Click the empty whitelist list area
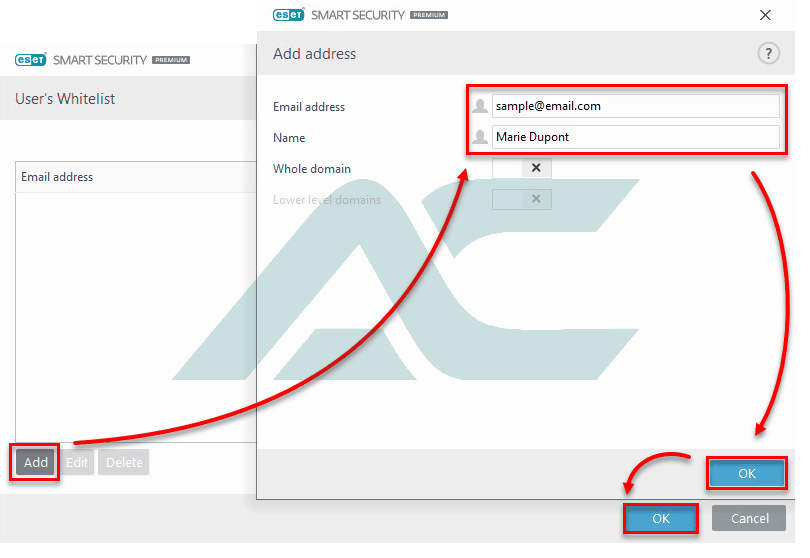This screenshot has width=810, height=558. 136,317
